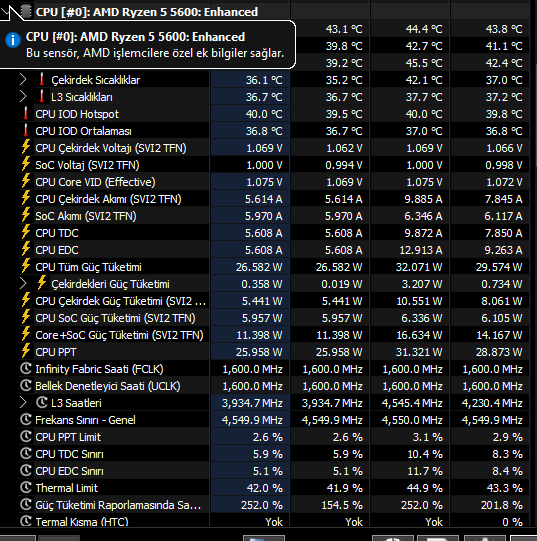This screenshot has height=541, width=537.
Task: Select the CPU EDC sensor label
Action: pyautogui.click(x=57, y=250)
